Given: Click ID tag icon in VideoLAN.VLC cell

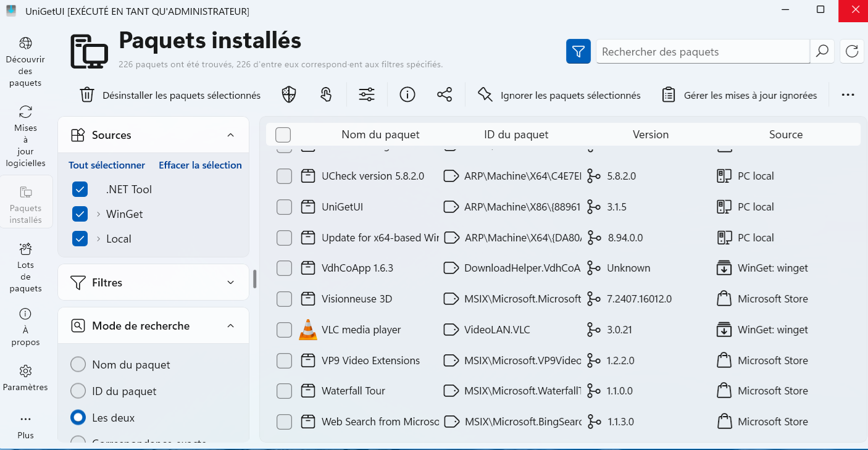Looking at the screenshot, I should (x=451, y=330).
